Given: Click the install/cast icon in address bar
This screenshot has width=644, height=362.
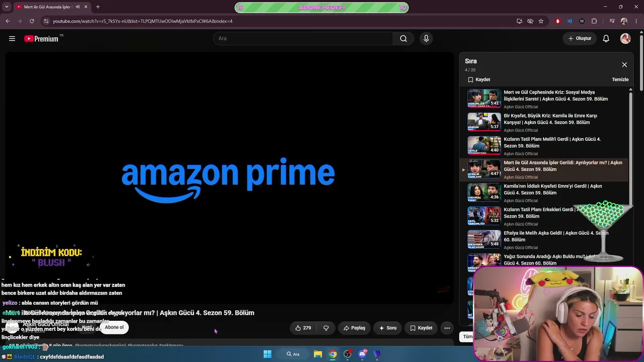Looking at the screenshot, I should pyautogui.click(x=519, y=21).
